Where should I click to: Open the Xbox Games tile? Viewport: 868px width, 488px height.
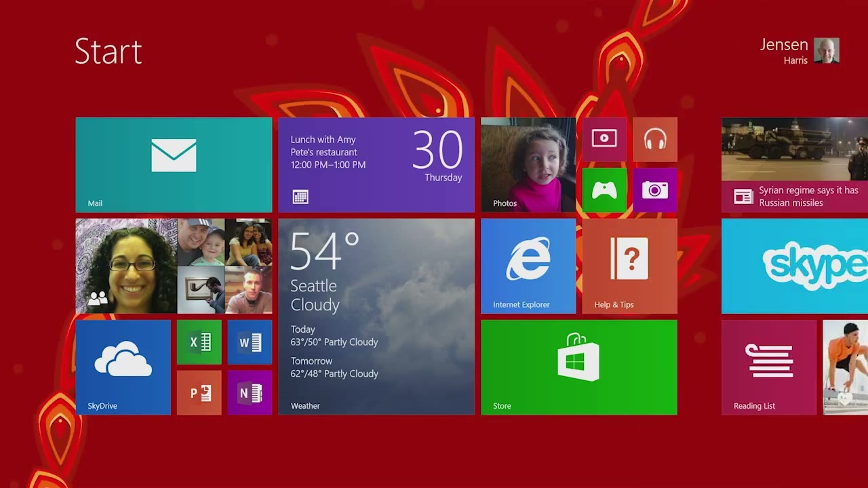tap(604, 190)
